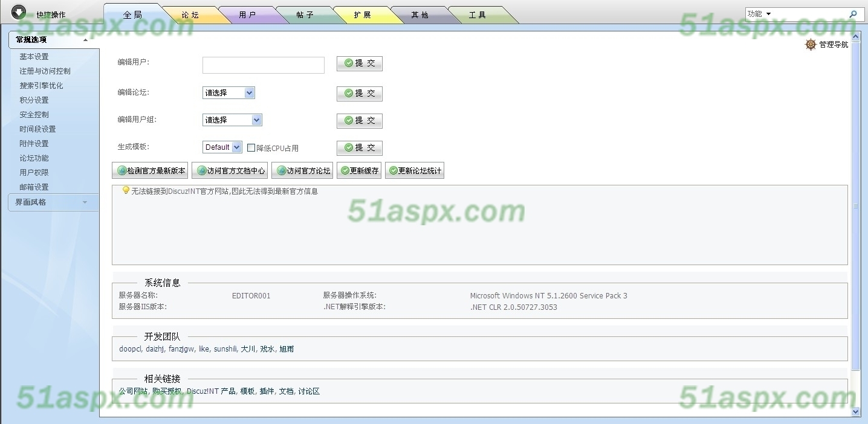
Task: Submit the 编辑论坛 selection
Action: click(x=360, y=94)
